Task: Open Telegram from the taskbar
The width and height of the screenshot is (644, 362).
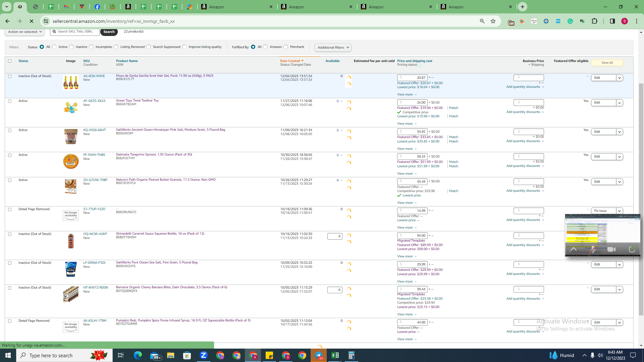Action: 319,355
